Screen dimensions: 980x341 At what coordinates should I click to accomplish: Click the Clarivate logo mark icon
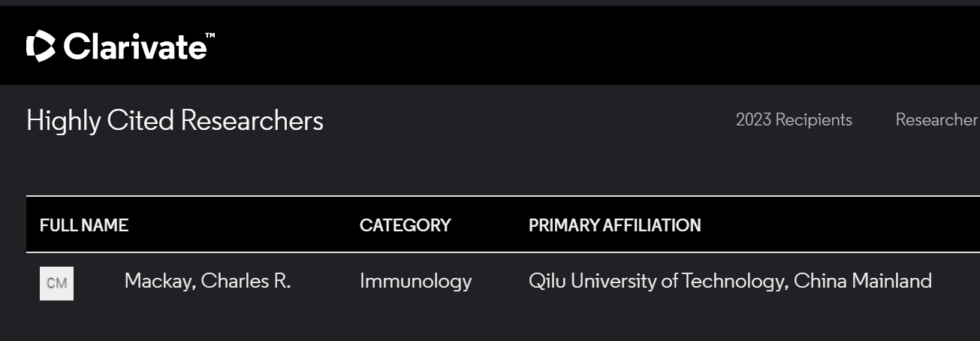pos(41,46)
